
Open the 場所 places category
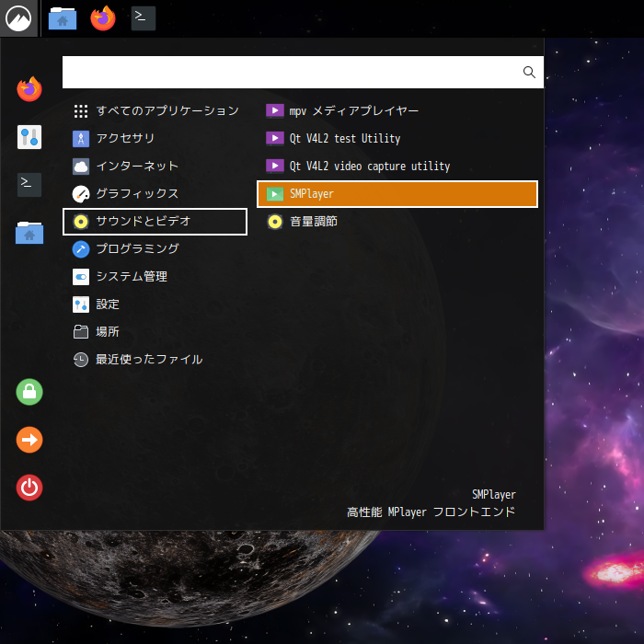(155, 332)
